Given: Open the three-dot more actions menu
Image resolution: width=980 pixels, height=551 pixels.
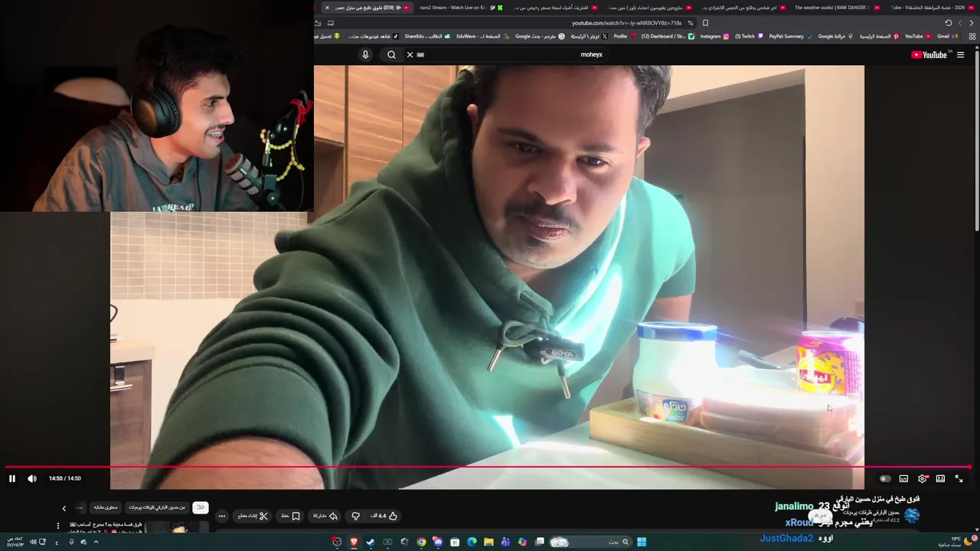Looking at the screenshot, I should click(222, 516).
